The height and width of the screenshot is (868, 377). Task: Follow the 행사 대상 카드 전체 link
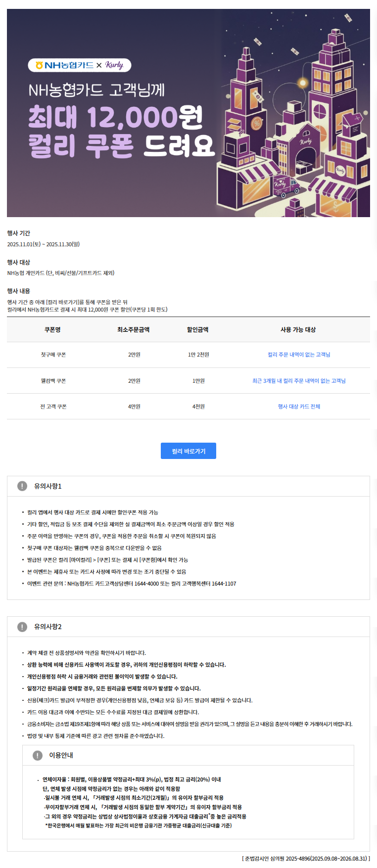pyautogui.click(x=299, y=407)
